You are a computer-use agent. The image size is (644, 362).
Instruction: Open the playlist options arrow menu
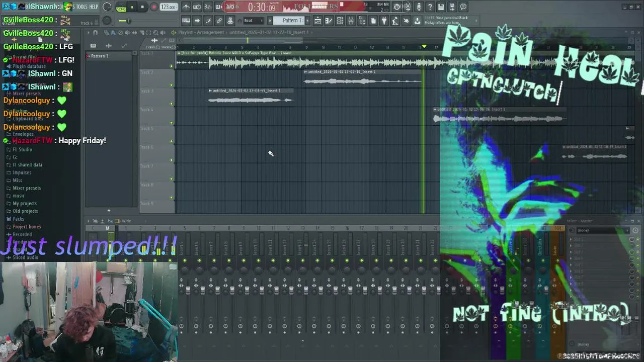pyautogui.click(x=89, y=33)
